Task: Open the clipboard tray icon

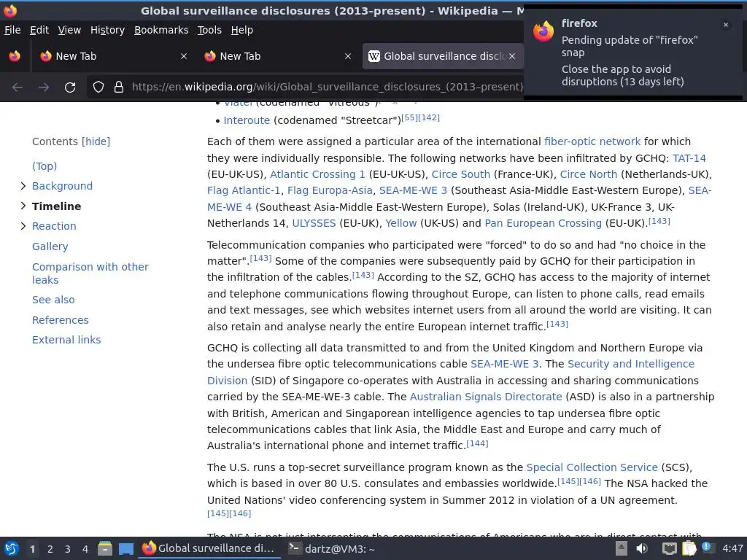Action: 689,548
